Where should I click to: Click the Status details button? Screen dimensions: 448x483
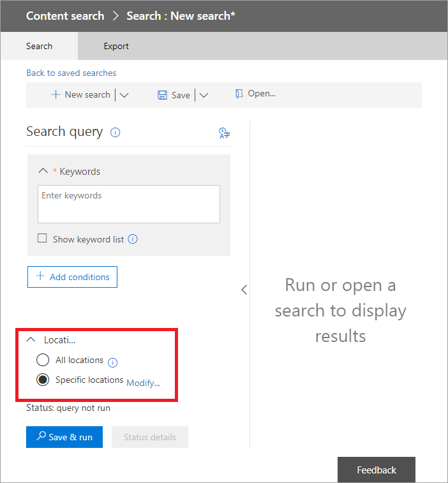point(150,437)
